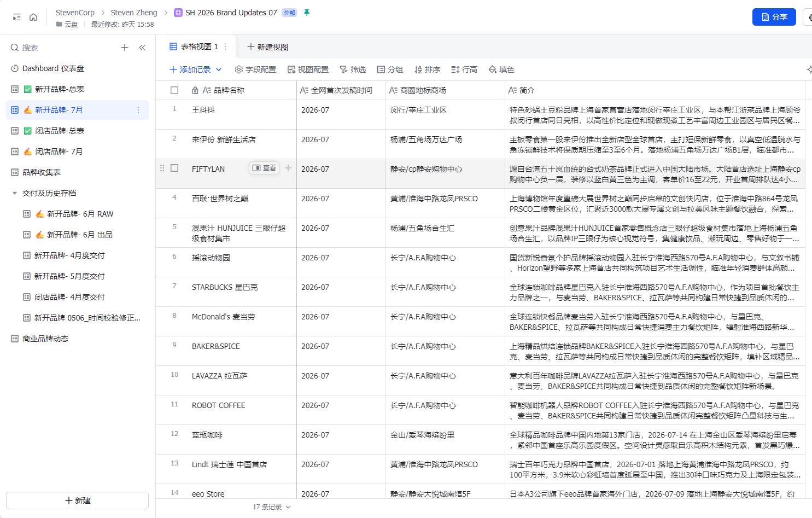Click the 查看 button on the FIFTYLAN row
The width and height of the screenshot is (812, 518).
pos(264,168)
